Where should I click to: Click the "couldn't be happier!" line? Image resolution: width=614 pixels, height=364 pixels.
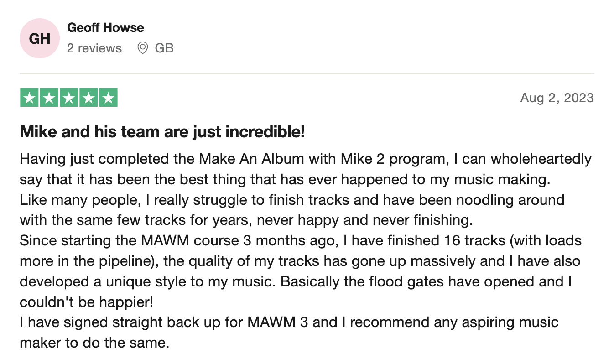point(85,302)
